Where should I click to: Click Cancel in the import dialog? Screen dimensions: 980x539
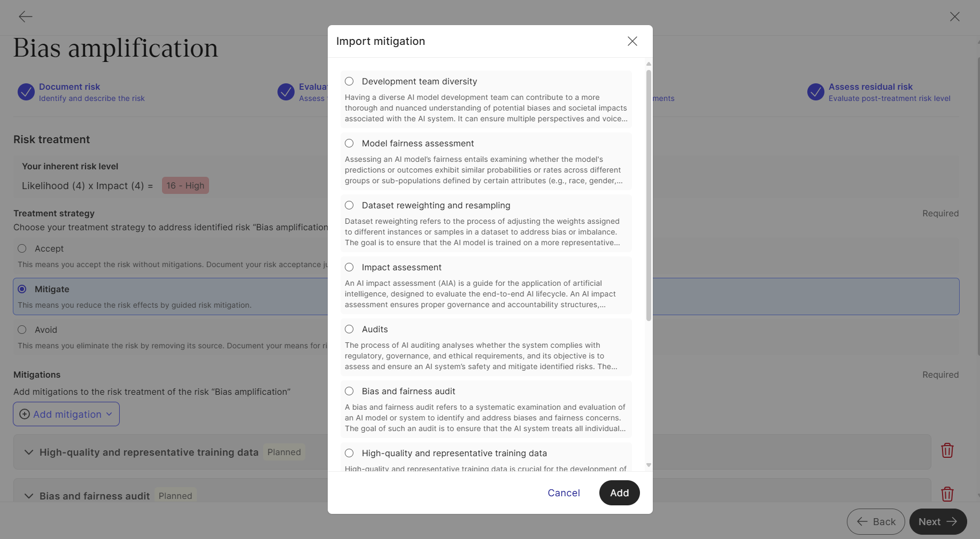click(x=564, y=493)
